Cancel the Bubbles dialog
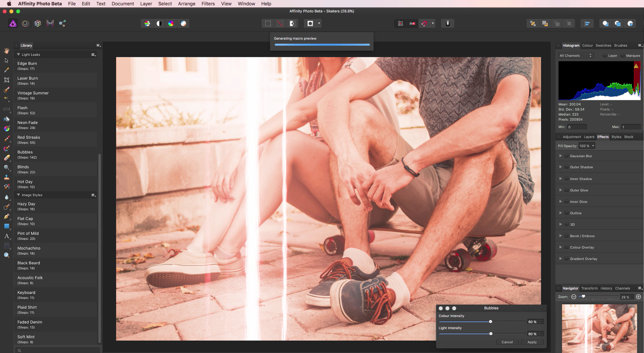 point(507,342)
